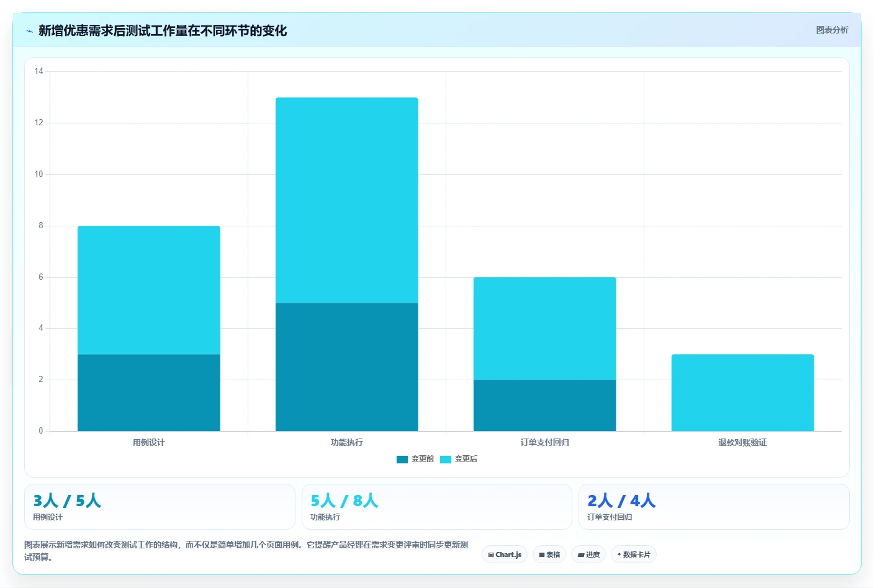This screenshot has width=874, height=588.
Task: Click the 用例设计 x-axis label
Action: pyautogui.click(x=149, y=443)
